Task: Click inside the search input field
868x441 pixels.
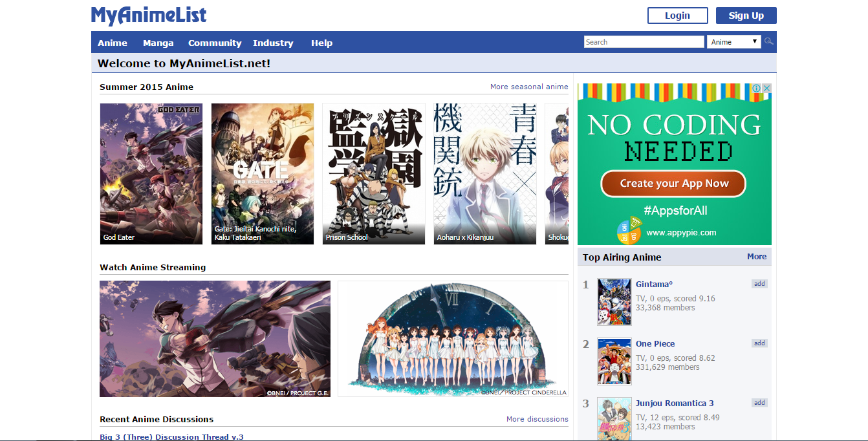Action: 642,41
